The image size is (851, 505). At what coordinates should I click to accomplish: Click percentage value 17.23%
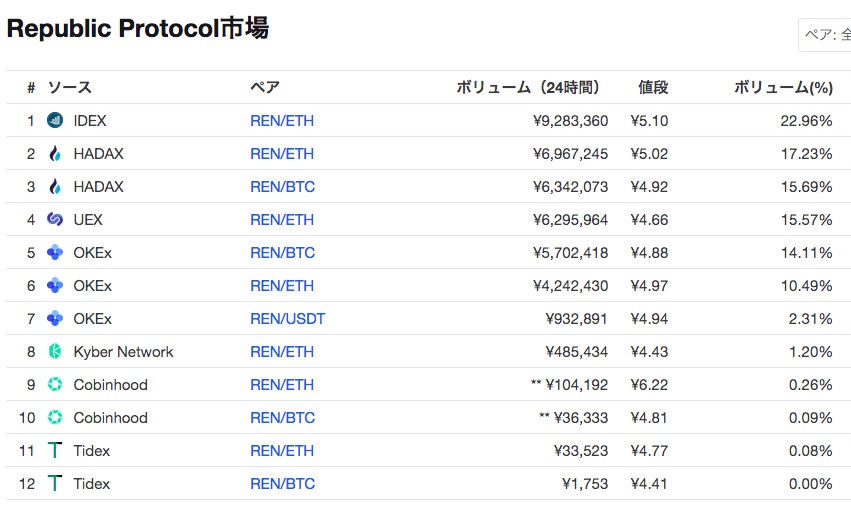[806, 154]
